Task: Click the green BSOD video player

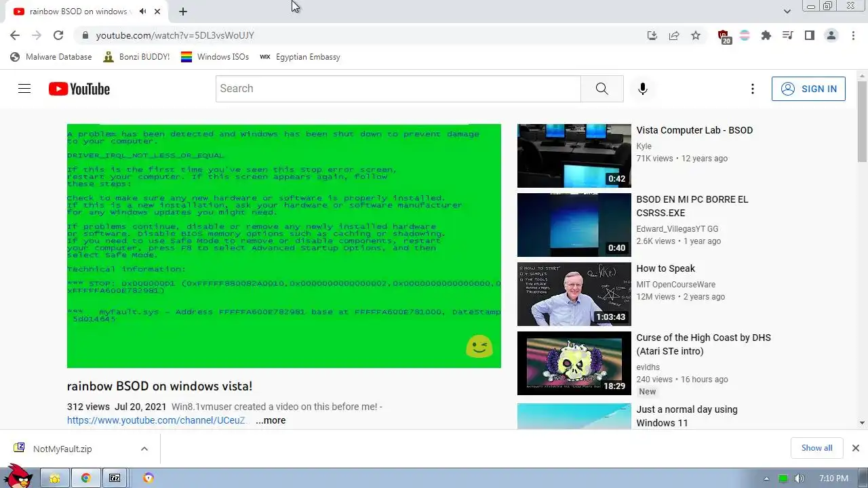Action: pos(284,246)
